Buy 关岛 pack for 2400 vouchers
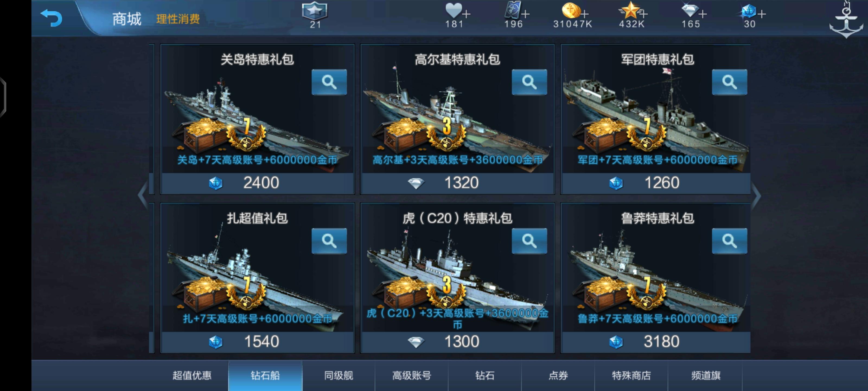868x391 pixels. tap(257, 183)
